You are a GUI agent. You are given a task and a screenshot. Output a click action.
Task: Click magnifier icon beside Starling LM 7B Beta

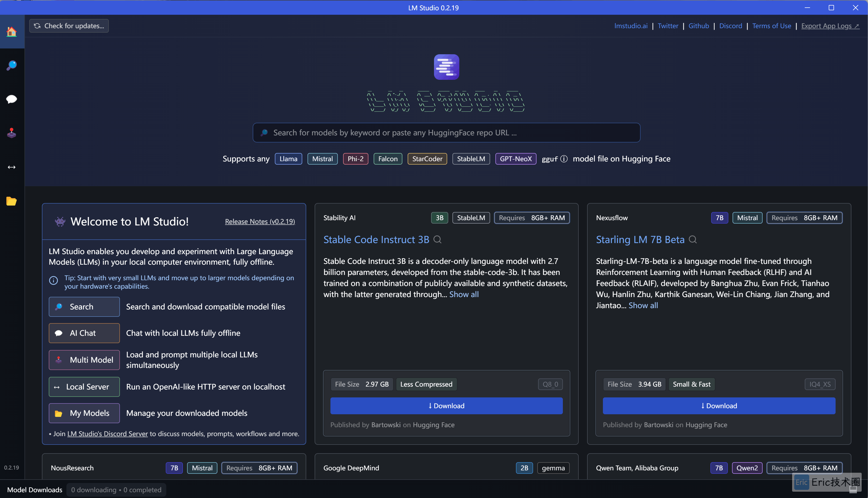coord(693,239)
